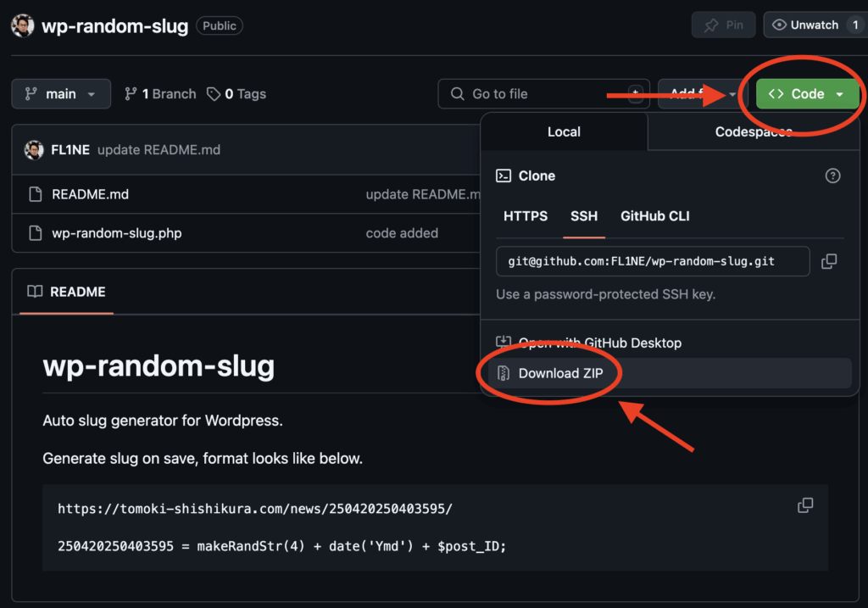This screenshot has height=608, width=868.
Task: Click the README.md file icon
Action: point(36,194)
